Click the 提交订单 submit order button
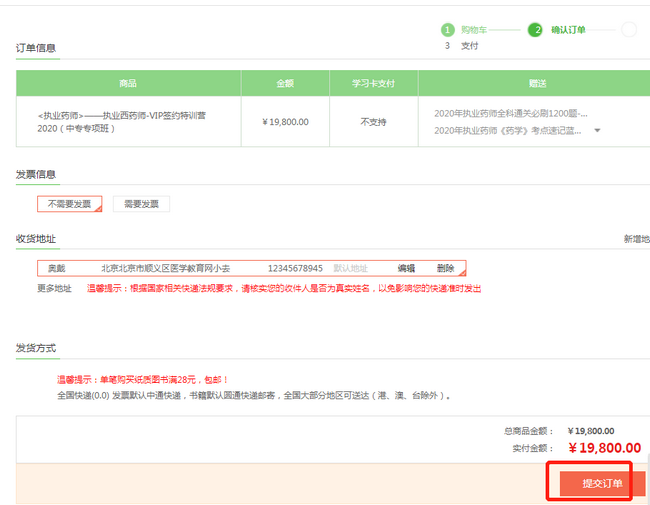Image resolution: width=650 pixels, height=505 pixels. point(602,483)
